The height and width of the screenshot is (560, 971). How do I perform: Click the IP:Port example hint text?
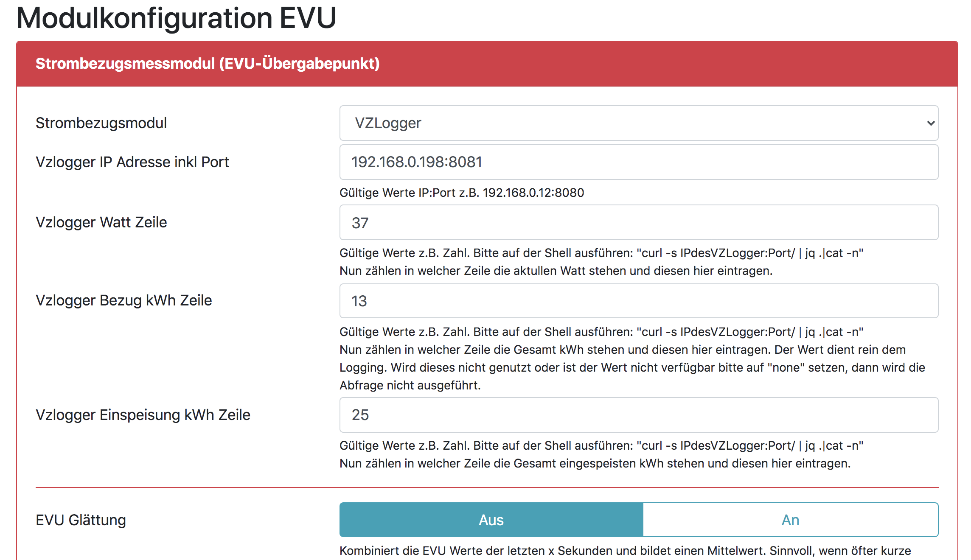click(461, 193)
